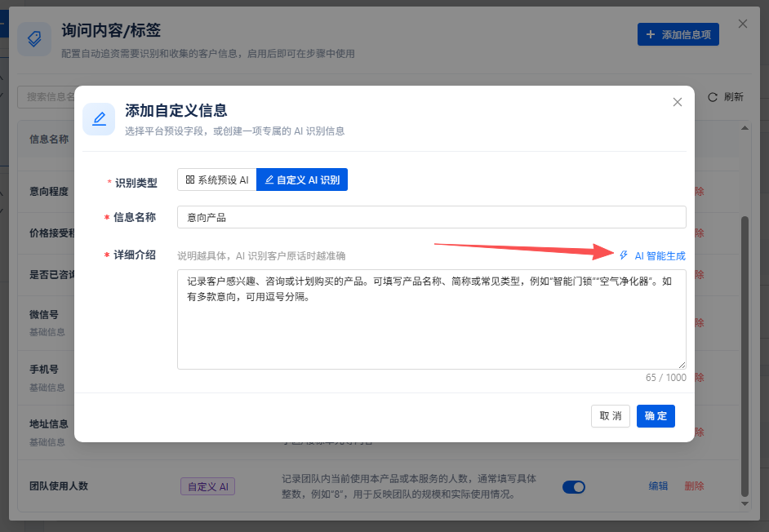Click the 意向程度 row name
The height and width of the screenshot is (532, 769).
click(x=49, y=191)
